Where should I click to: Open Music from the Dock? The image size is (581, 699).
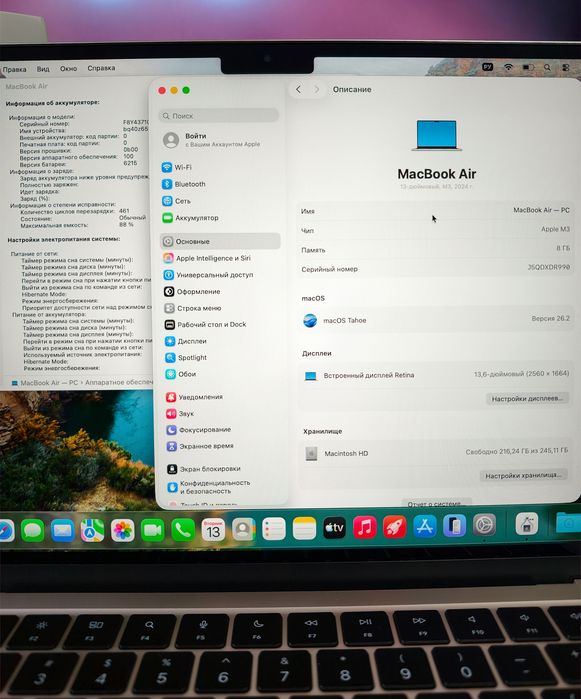click(x=365, y=527)
